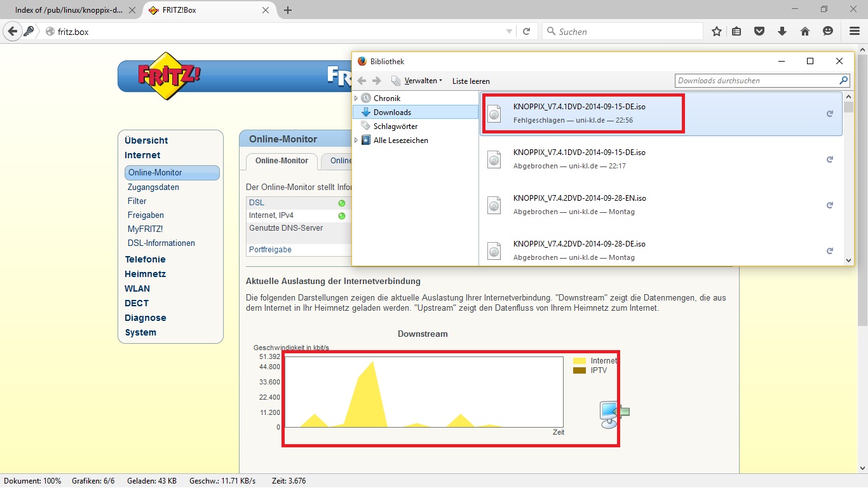Go back in Bibliothek window
Screen dimensions: 868x488
(x=362, y=81)
